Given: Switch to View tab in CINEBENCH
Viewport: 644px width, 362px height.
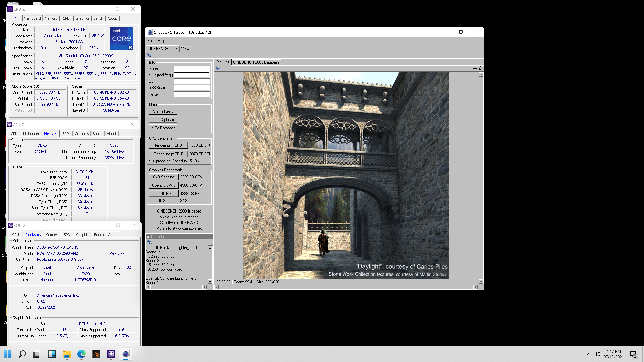Looking at the screenshot, I should point(185,49).
